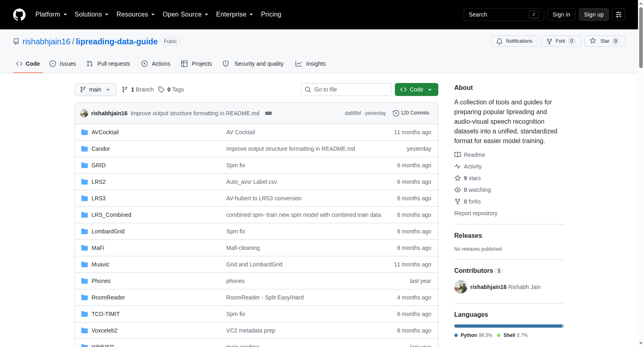Open the da6f6bf commit hash link

tap(353, 113)
